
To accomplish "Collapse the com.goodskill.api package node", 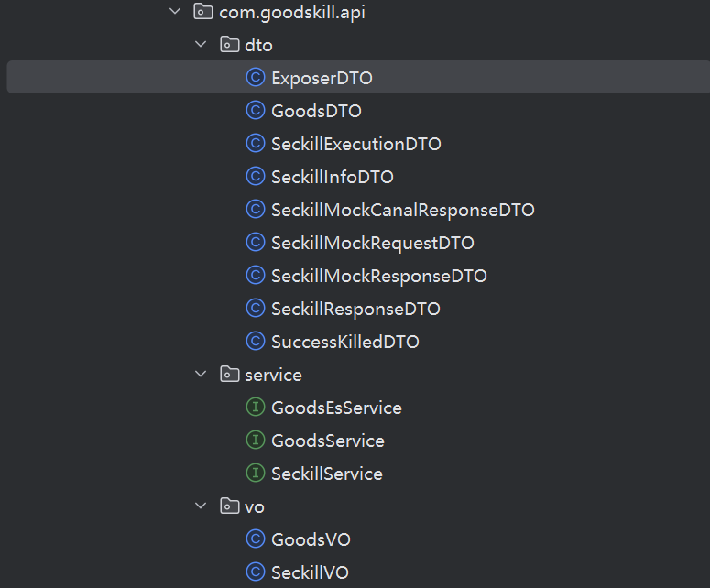I will [175, 12].
